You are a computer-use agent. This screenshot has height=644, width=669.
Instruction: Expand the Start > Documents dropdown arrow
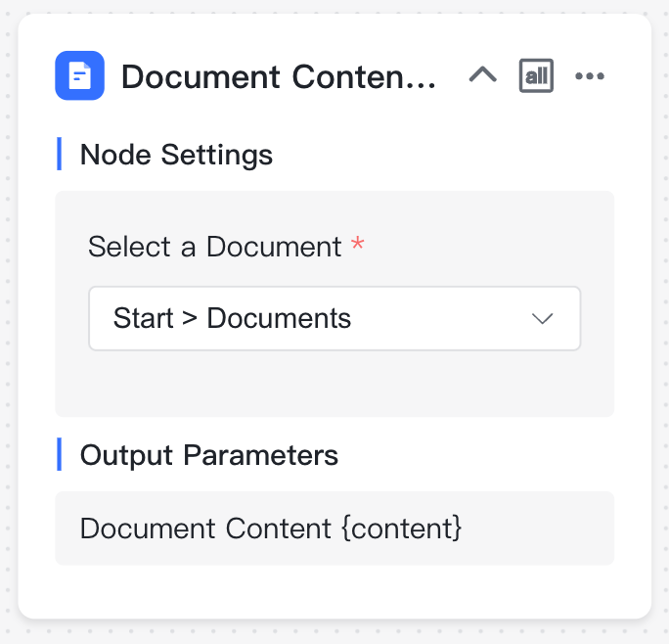pos(542,319)
